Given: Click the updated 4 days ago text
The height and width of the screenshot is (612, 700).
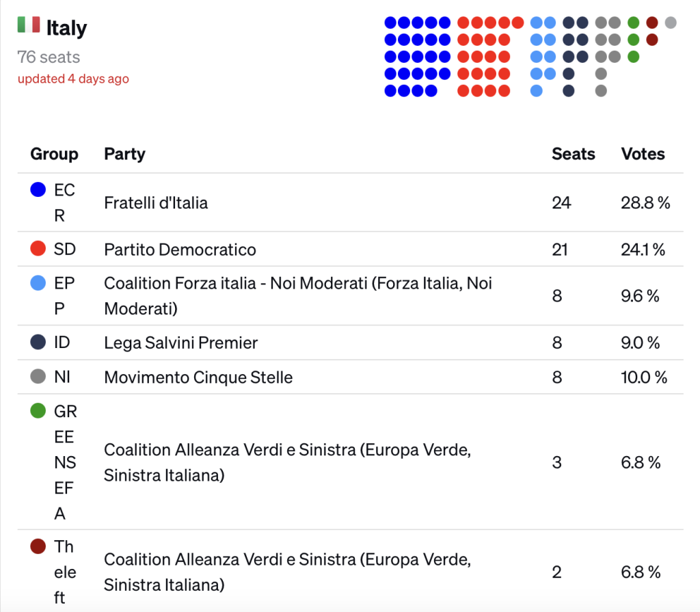Looking at the screenshot, I should pos(73,79).
